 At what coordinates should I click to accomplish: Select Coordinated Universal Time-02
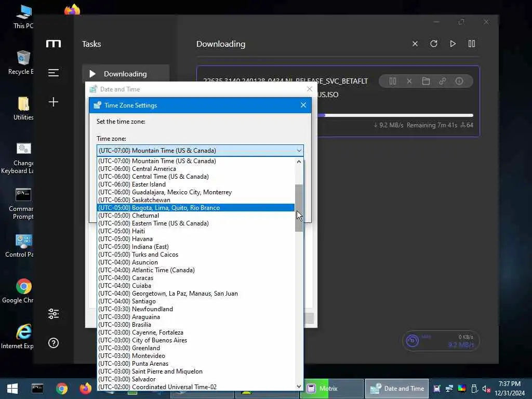(x=196, y=387)
